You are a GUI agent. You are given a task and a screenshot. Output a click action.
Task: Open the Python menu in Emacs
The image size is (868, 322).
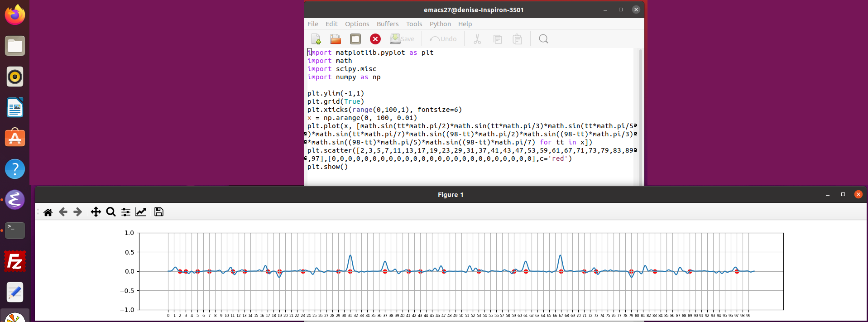(440, 24)
